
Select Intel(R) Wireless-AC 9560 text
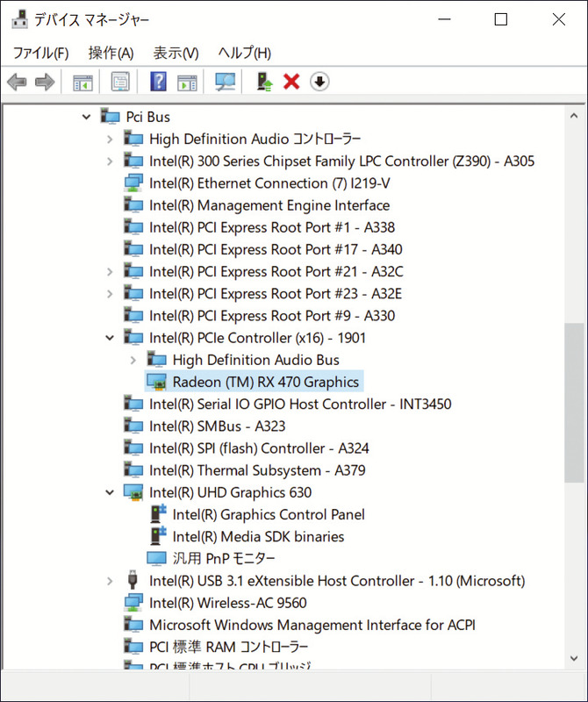click(228, 603)
